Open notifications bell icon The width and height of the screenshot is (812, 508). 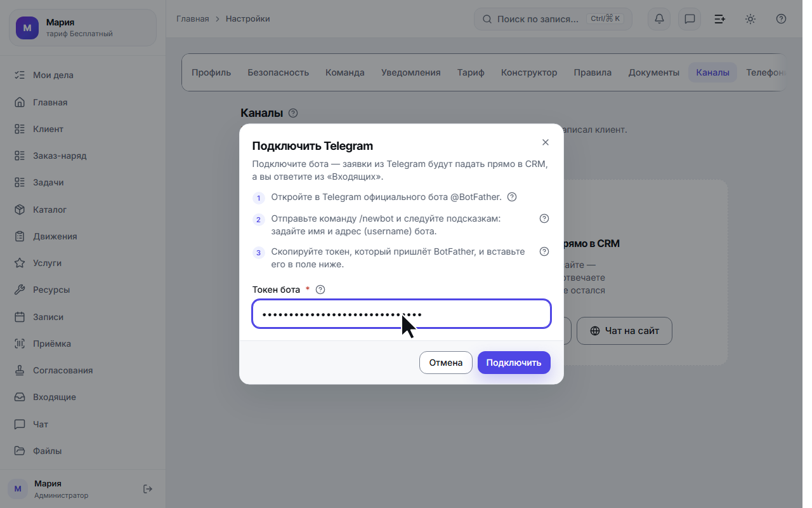(x=659, y=19)
